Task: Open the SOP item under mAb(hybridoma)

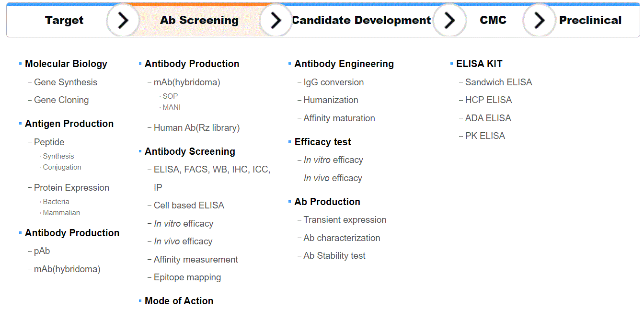Action: point(170,96)
